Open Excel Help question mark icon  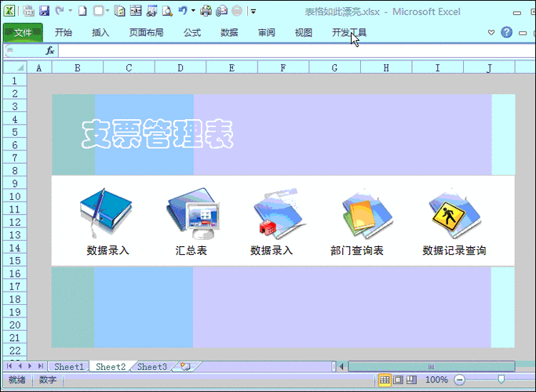click(x=507, y=32)
